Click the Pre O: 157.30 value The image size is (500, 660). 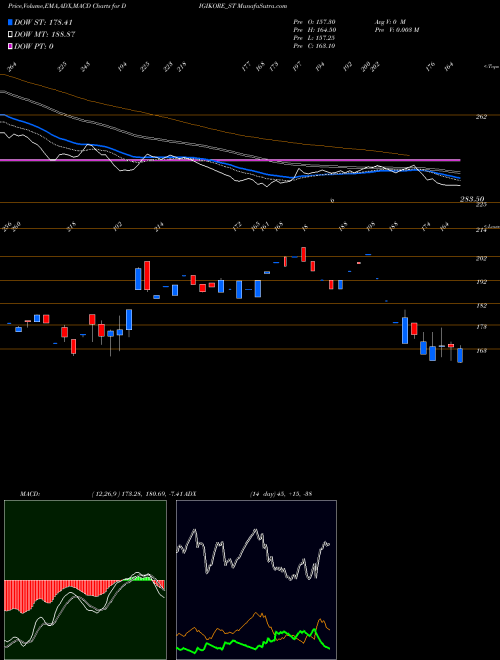pos(314,22)
